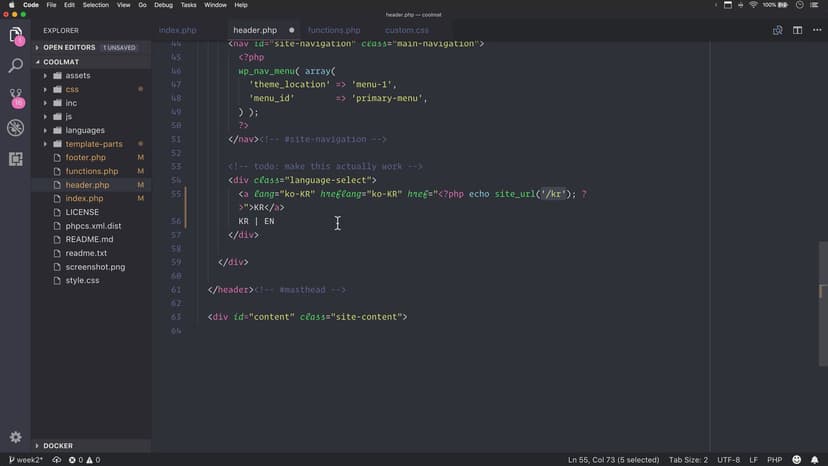Switch to the functions.php tab
This screenshot has height=466, width=828.
point(334,30)
